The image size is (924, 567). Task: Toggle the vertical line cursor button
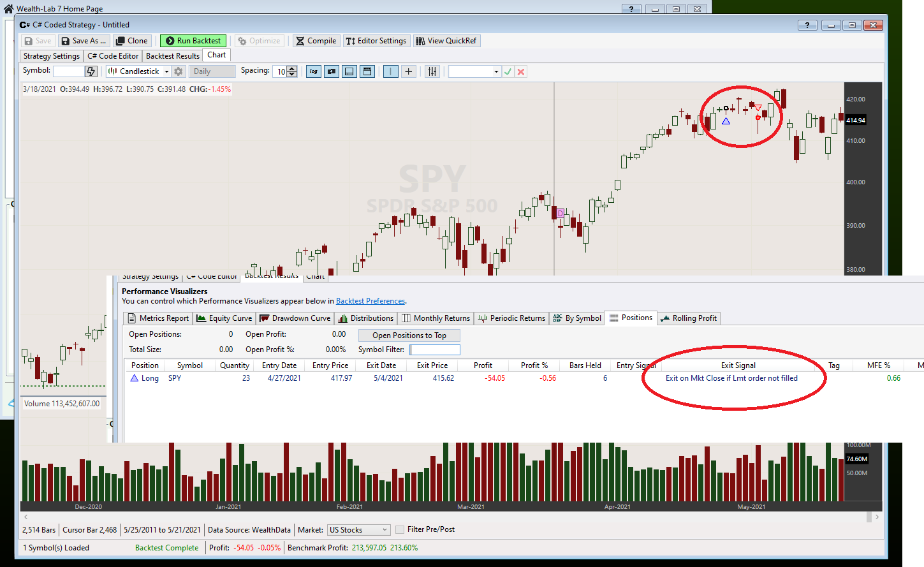[391, 71]
